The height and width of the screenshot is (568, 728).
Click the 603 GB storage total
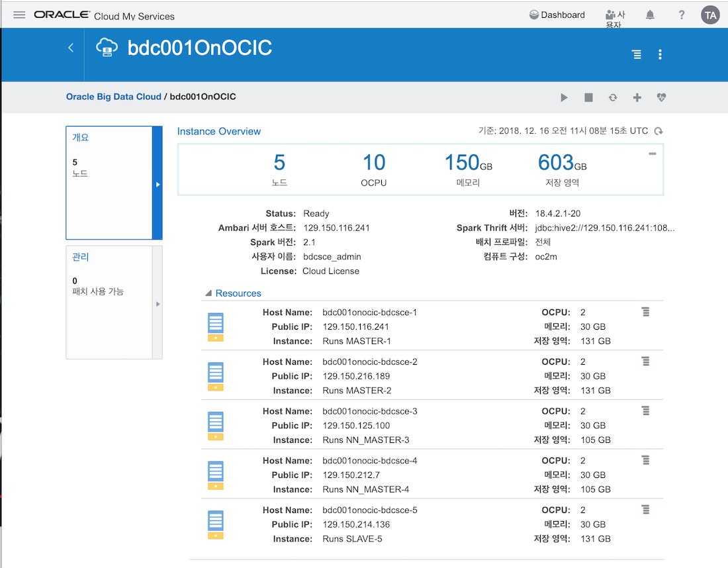point(563,163)
